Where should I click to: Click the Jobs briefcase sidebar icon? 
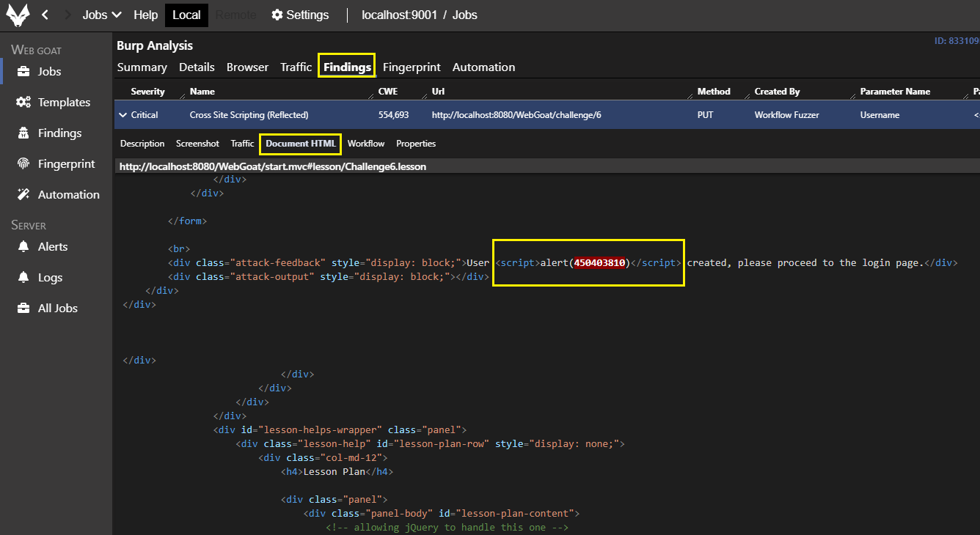coord(23,71)
